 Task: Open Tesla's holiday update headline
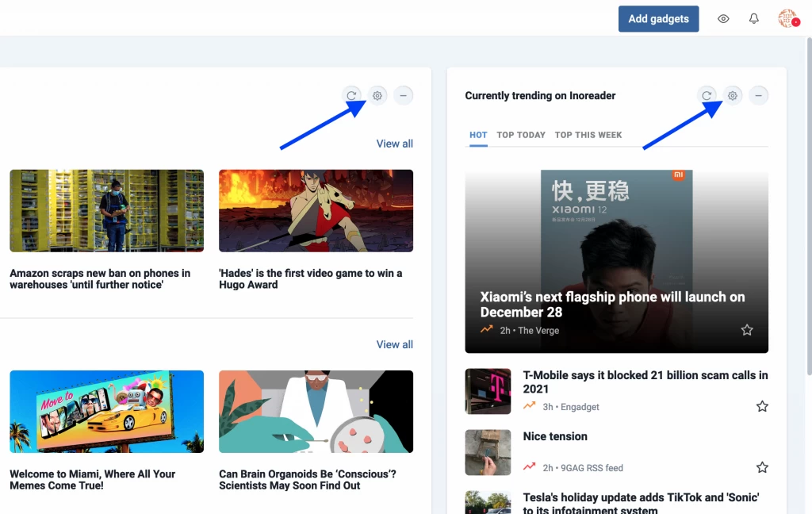641,503
